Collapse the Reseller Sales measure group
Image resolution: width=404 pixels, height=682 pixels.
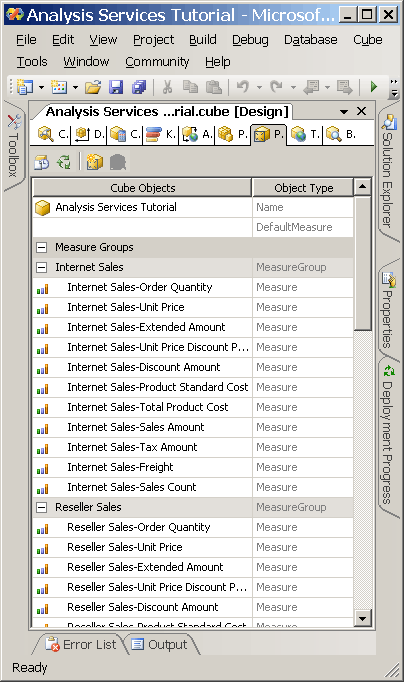pos(41,508)
